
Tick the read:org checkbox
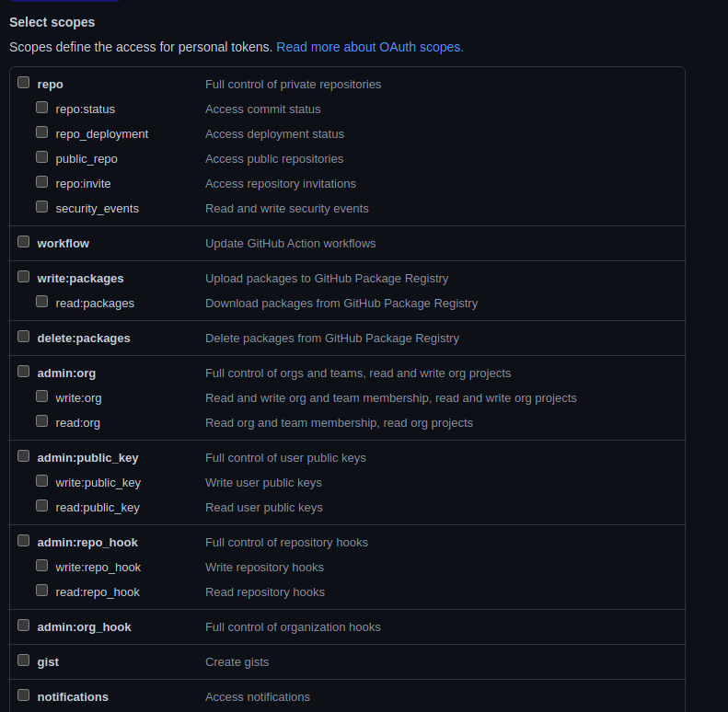click(42, 421)
